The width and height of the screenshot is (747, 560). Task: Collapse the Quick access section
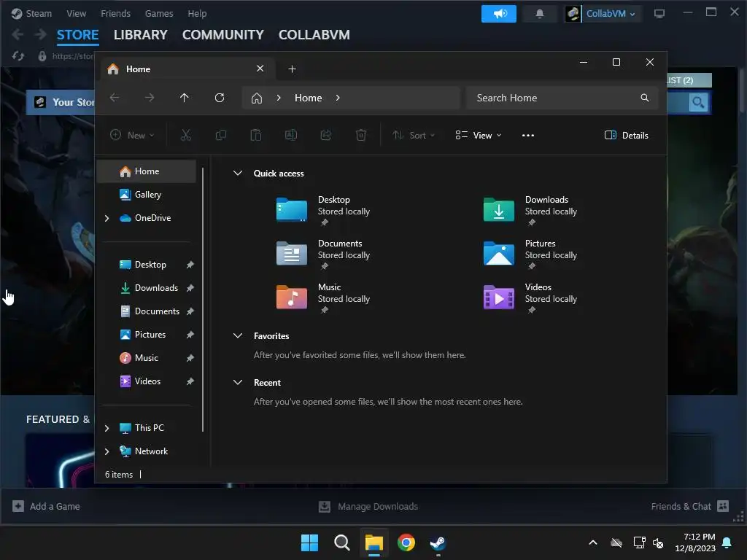click(x=238, y=174)
